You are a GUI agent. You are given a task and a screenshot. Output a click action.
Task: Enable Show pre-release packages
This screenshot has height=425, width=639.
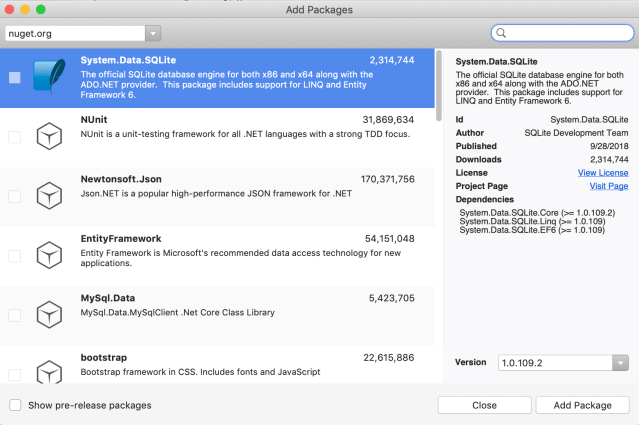(15, 405)
